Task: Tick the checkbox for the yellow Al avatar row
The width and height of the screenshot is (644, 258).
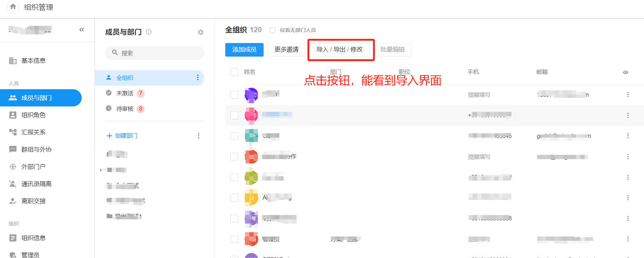Action: (x=234, y=198)
